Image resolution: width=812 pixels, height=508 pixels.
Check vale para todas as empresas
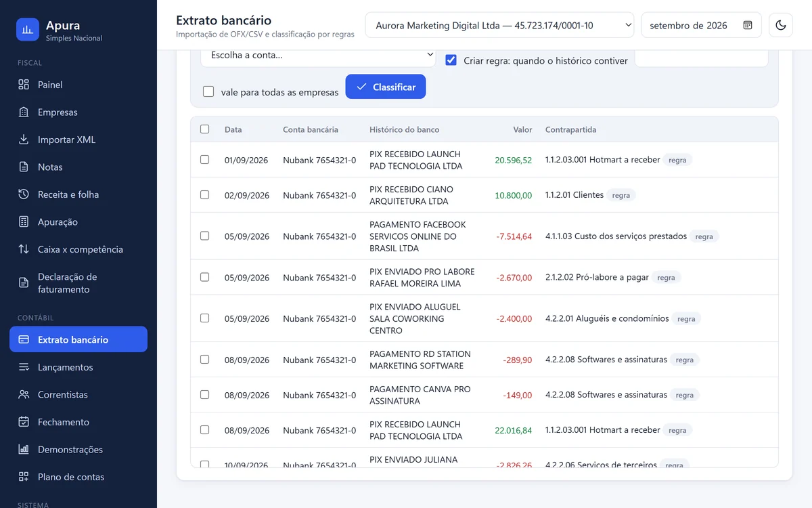click(x=208, y=91)
